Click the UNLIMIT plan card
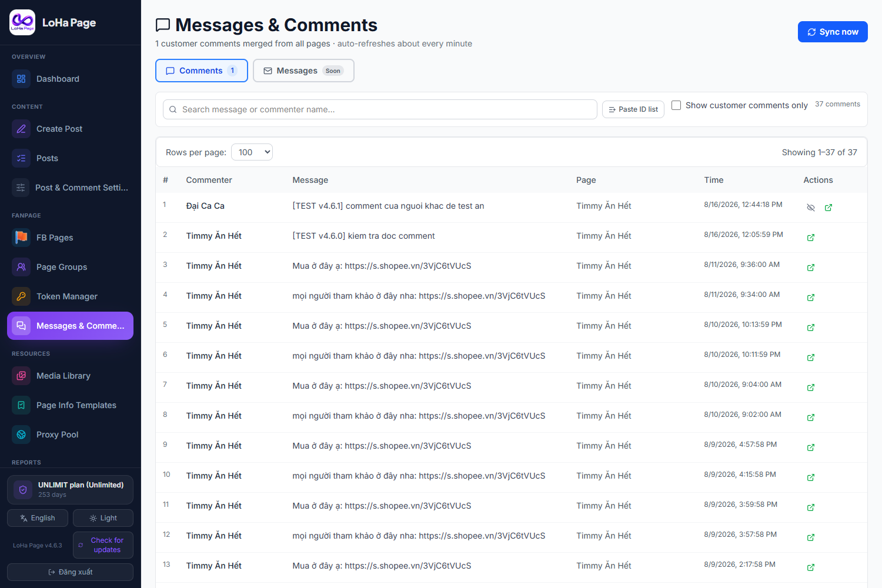The width and height of the screenshot is (882, 588). point(70,490)
